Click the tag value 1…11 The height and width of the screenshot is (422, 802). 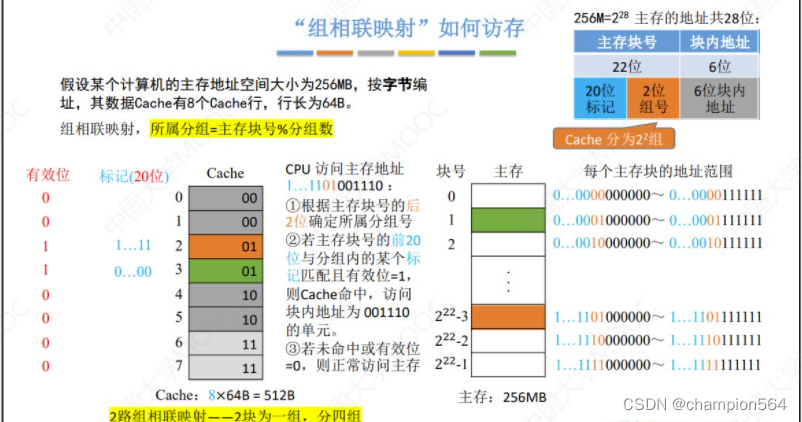pos(133,246)
